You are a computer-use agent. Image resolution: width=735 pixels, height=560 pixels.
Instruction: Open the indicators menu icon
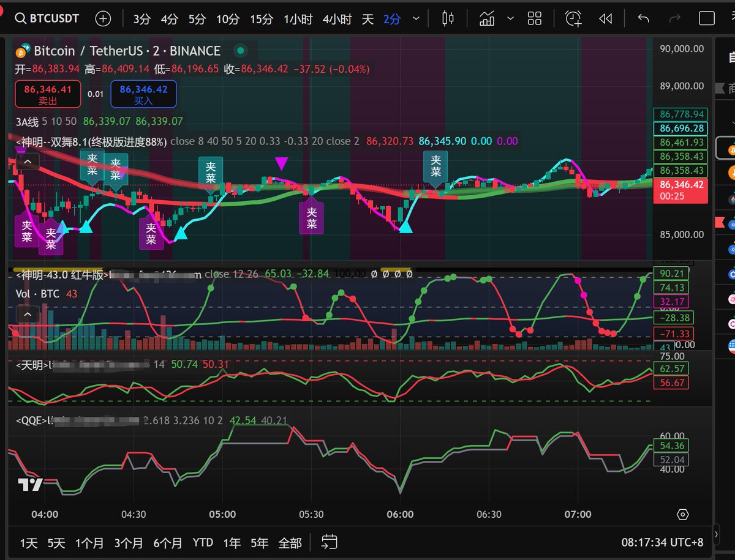coord(488,18)
